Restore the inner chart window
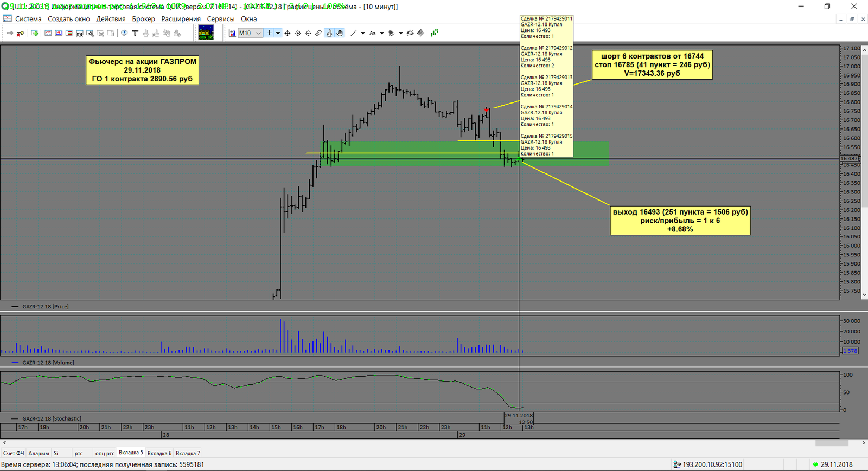The image size is (868, 471). click(852, 19)
